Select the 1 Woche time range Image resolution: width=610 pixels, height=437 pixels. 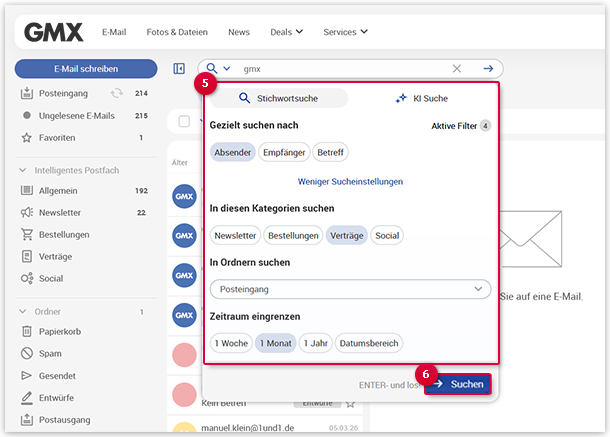point(231,343)
